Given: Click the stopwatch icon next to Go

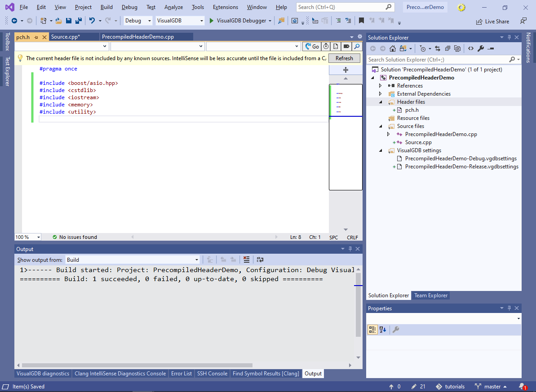Looking at the screenshot, I should (x=326, y=47).
